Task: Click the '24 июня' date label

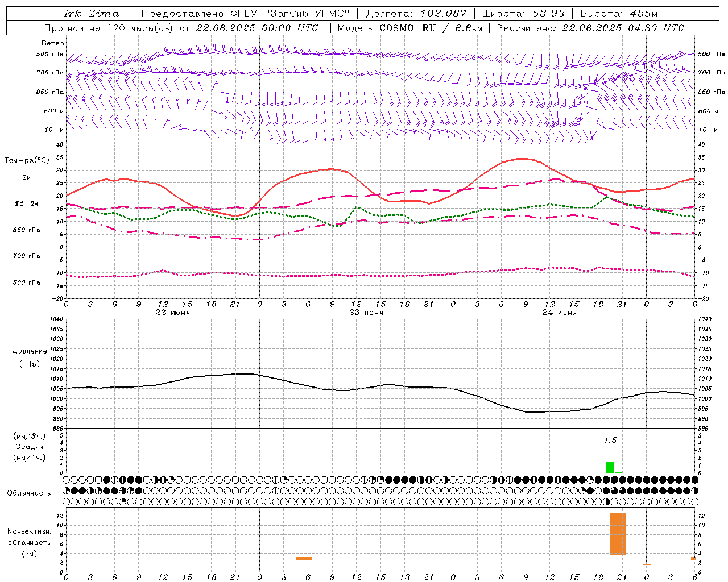Action: click(x=560, y=313)
